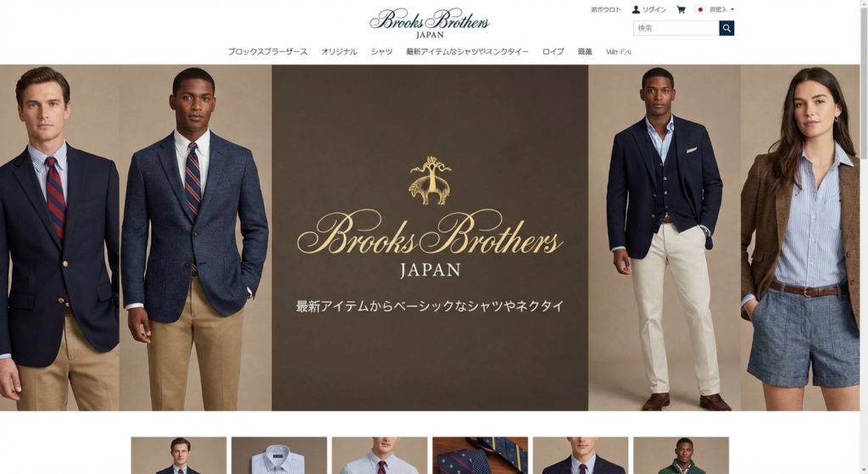Image resolution: width=868 pixels, height=474 pixels.
Task: Click the Brooks Brothers Japan header logo
Action: point(430,24)
